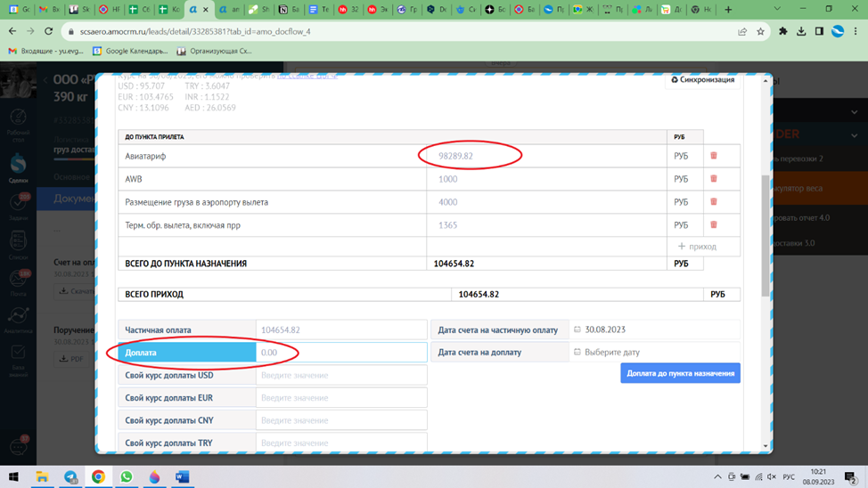Delete the Авиатариф row with trash icon

pos(713,156)
